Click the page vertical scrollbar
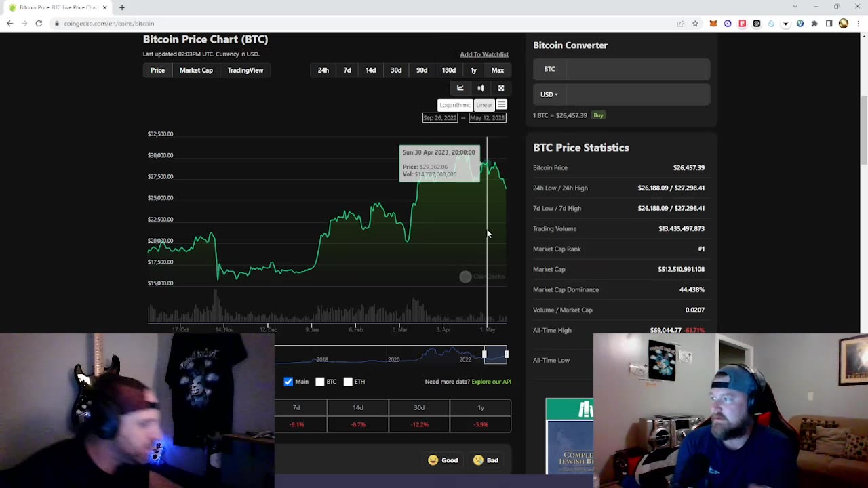 (x=864, y=129)
